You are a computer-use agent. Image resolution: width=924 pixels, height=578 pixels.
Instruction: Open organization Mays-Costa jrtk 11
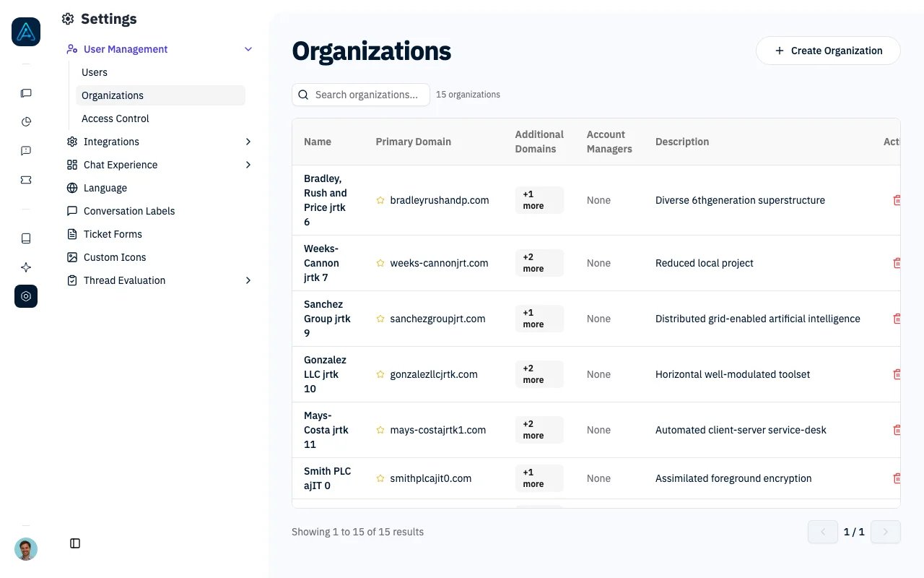(326, 430)
